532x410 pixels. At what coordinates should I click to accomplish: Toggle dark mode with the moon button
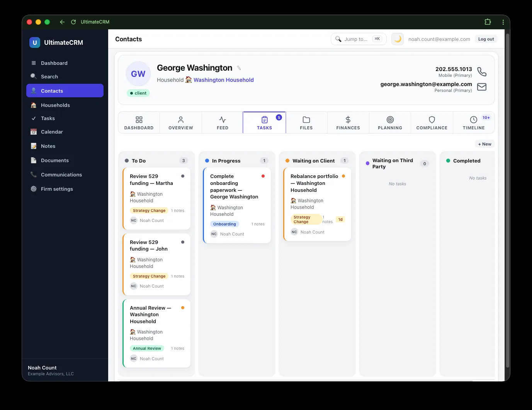point(398,39)
